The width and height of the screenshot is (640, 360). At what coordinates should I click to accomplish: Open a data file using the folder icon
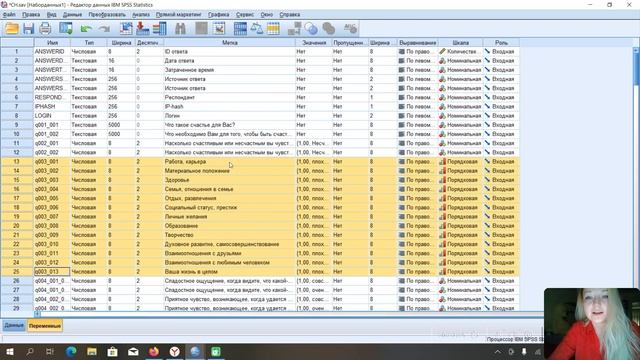click(12, 29)
